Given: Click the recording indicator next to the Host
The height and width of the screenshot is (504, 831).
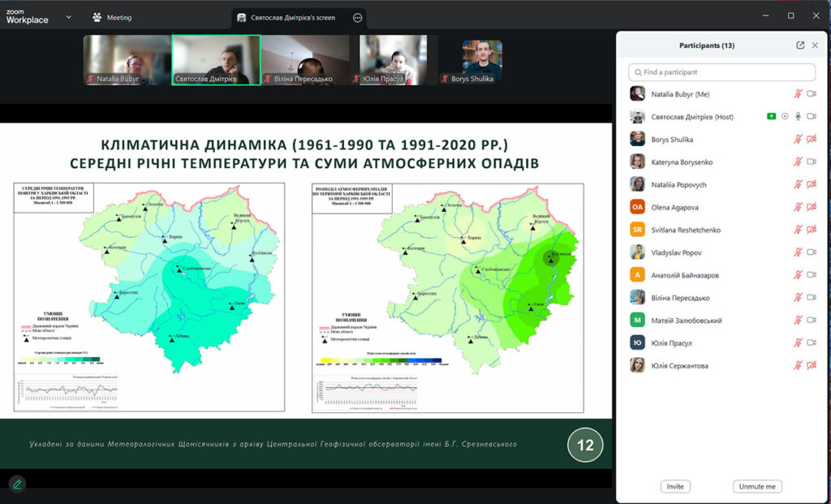Looking at the screenshot, I should [785, 117].
